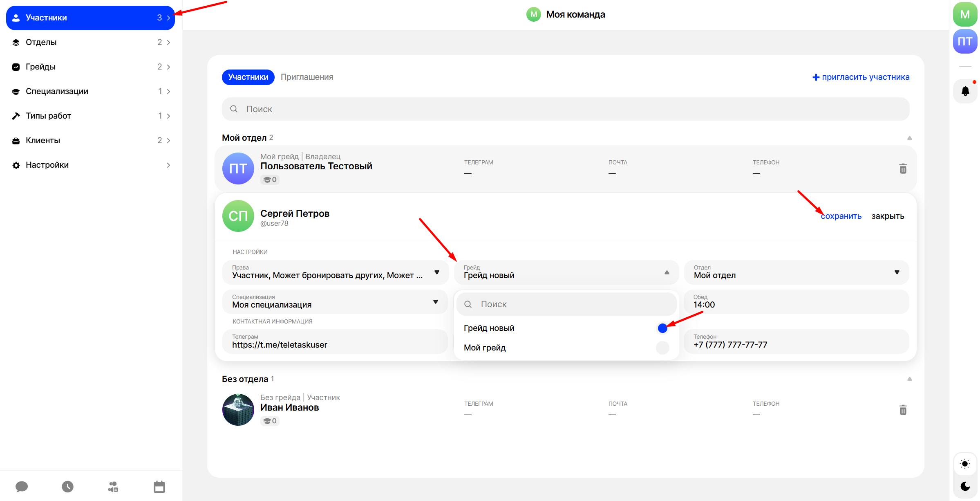Click сохранить to save changes
980x501 pixels.
[x=841, y=216]
